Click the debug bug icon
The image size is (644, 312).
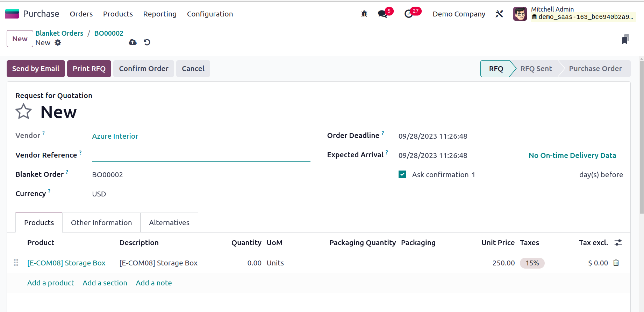point(364,14)
